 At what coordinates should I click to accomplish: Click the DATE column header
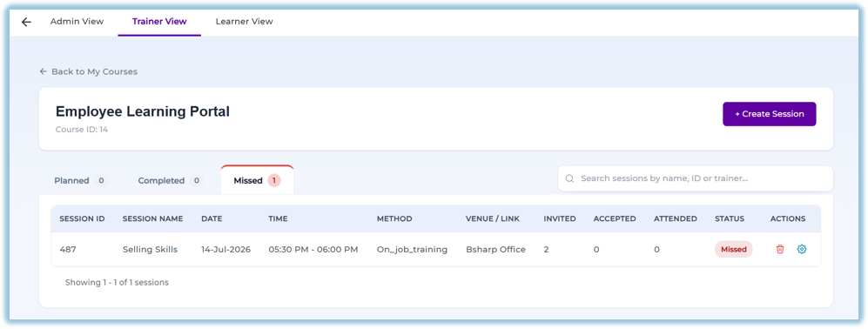click(x=212, y=218)
